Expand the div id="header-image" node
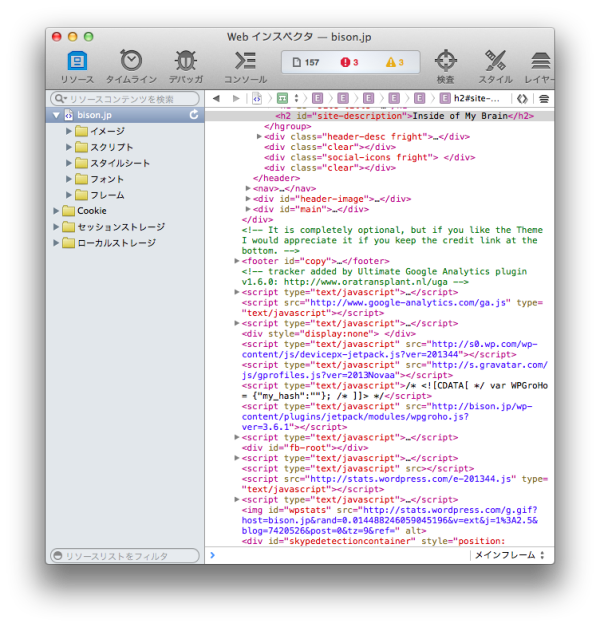The width and height of the screenshot is (600, 627). click(x=248, y=198)
